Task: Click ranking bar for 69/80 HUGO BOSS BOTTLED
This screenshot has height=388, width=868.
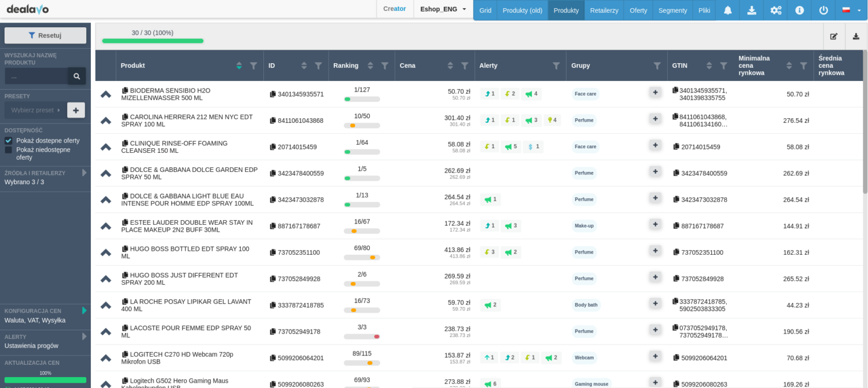Action: 362,257
